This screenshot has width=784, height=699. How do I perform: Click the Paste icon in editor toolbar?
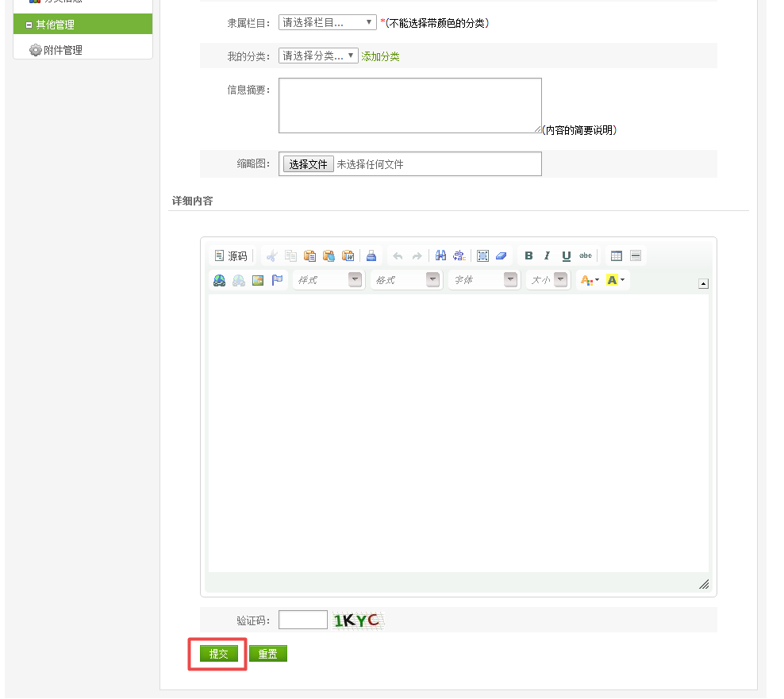coord(309,255)
